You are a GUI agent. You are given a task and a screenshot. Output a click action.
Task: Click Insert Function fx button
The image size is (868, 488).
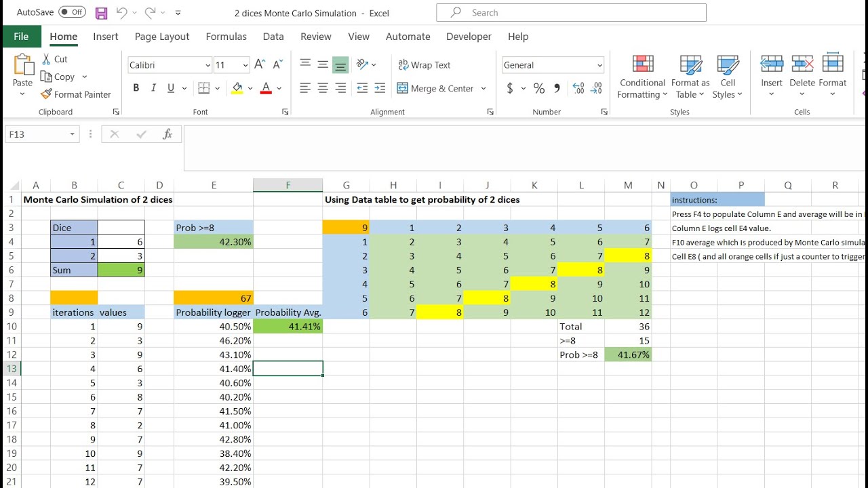coord(167,134)
